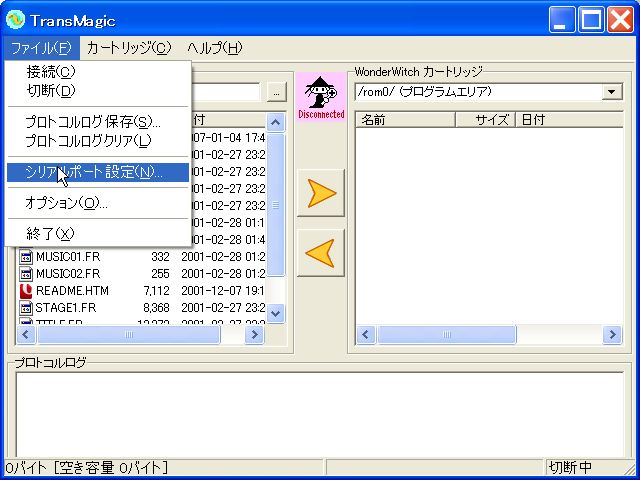Image resolution: width=640 pixels, height=480 pixels.
Task: Select the MUSIC01.FR file name
Action: click(68, 257)
